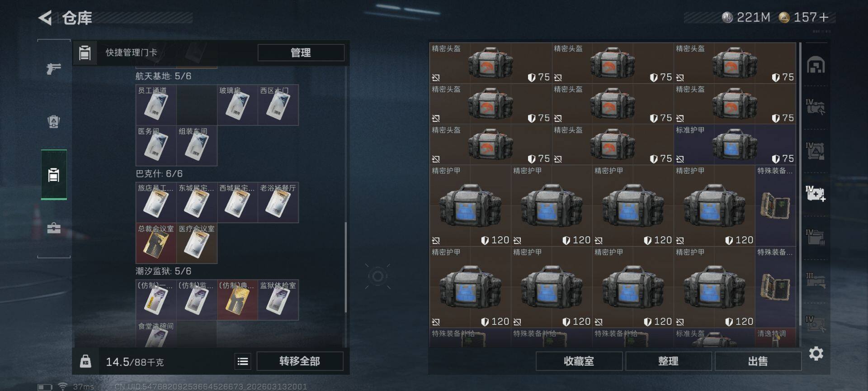Select the 监狱体检室 keycard
The width and height of the screenshot is (868, 391).
coord(278,300)
